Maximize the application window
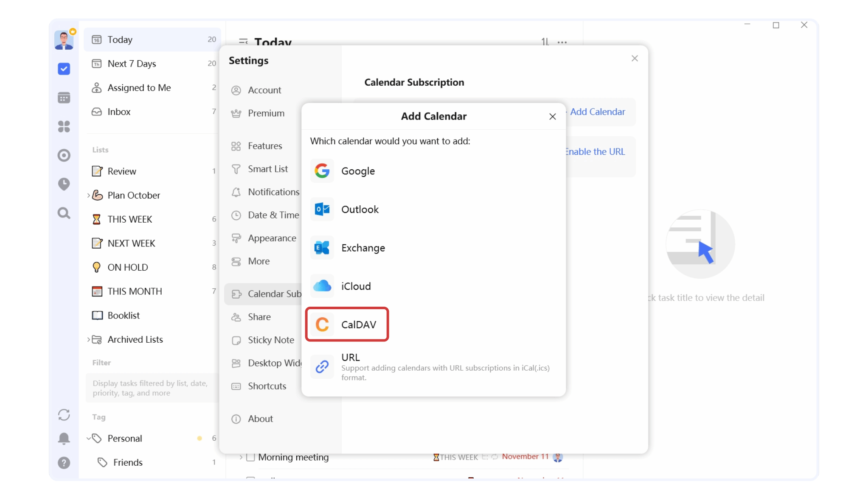This screenshot has height=495, width=868. (x=776, y=25)
